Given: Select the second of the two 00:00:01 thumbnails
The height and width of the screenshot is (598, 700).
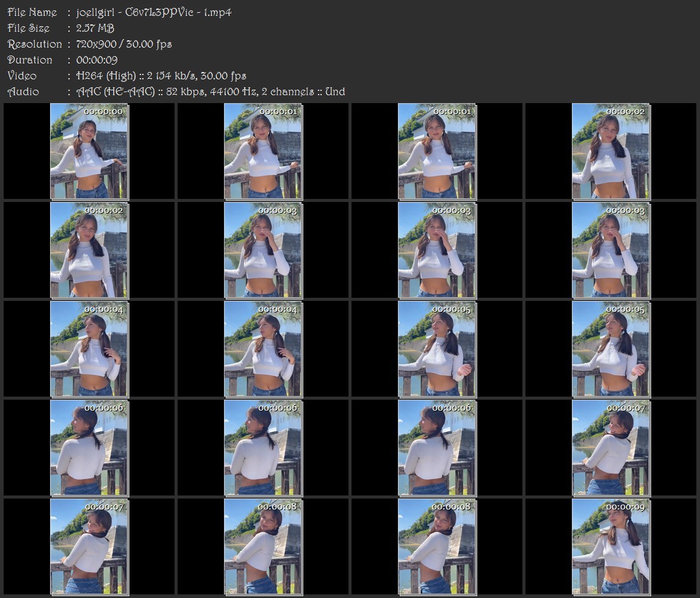Looking at the screenshot, I should [437, 151].
